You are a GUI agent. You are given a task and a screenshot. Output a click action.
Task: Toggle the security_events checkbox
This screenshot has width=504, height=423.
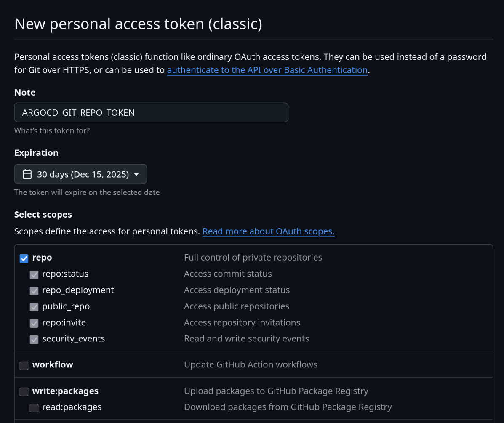(x=34, y=340)
